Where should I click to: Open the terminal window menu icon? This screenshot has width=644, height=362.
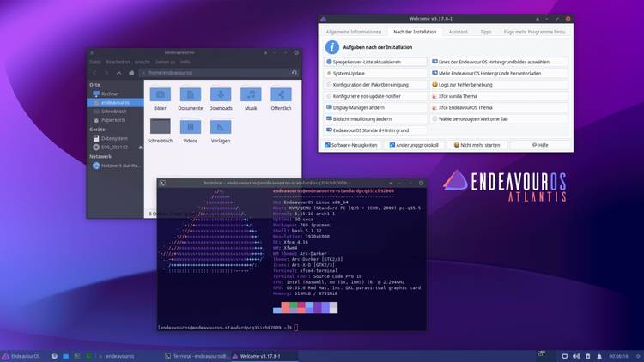(162, 183)
